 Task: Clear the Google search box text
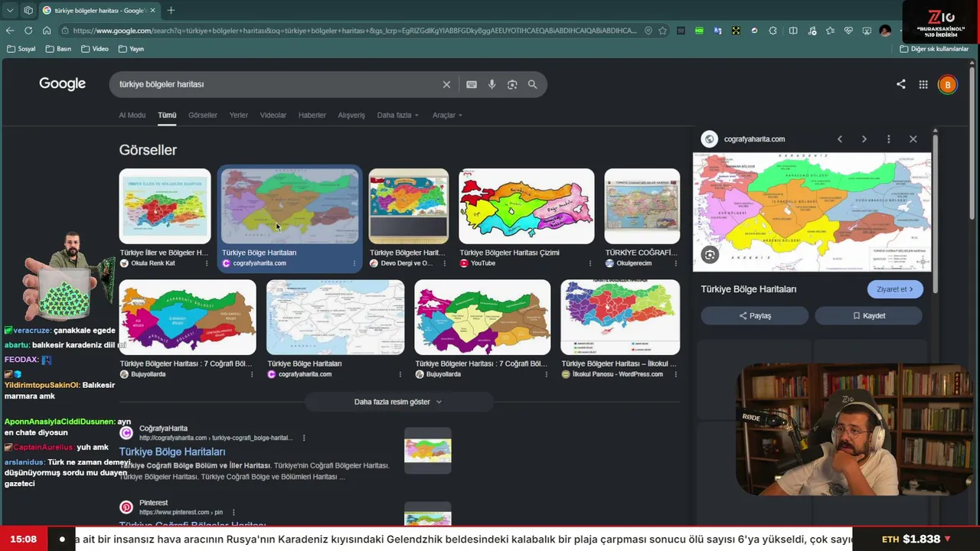pos(446,84)
